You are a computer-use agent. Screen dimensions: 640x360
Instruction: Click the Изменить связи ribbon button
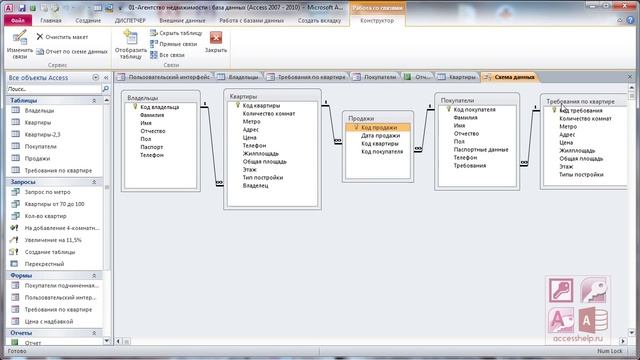click(x=20, y=45)
